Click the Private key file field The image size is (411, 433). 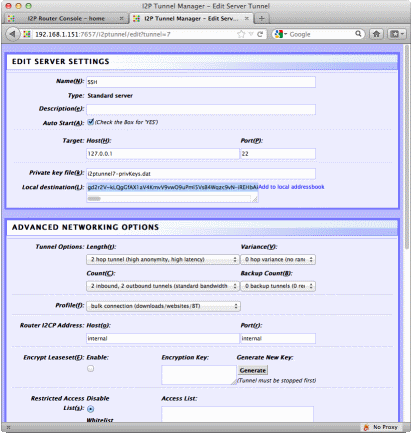tap(201, 174)
